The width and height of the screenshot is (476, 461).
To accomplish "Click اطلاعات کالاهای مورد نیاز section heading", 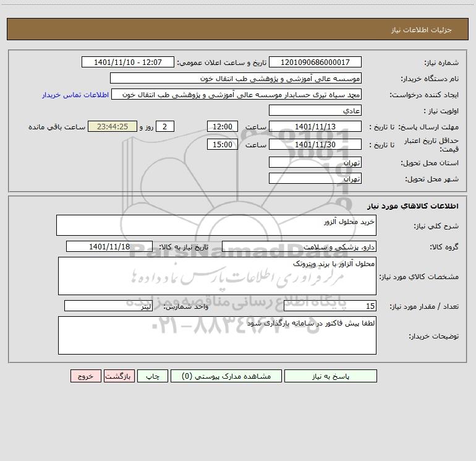I will coord(413,206).
